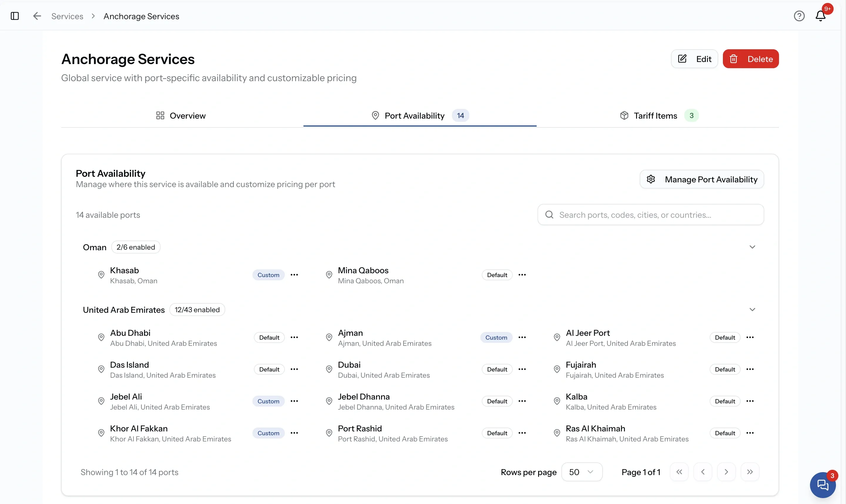Click the location pin icon beside Jebel Ali
Screen dimensions: 846x504
point(101,401)
